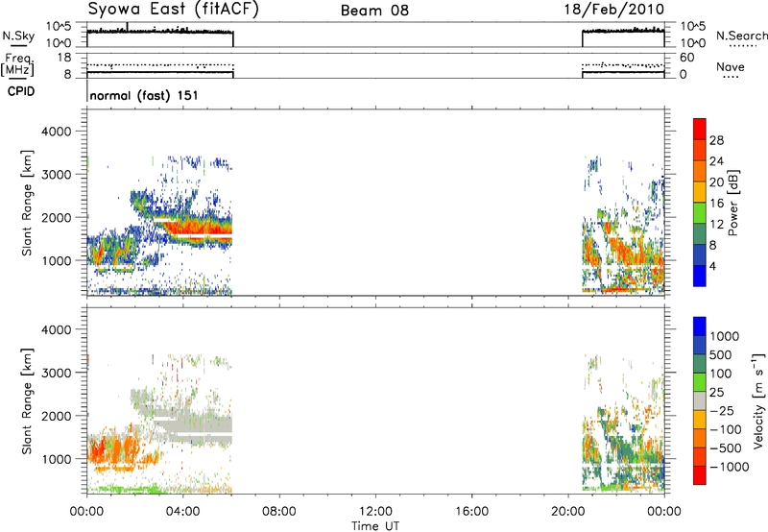Screen dimensions: 768x532
Task: Click the '04:00' time tick label
Action: 183,512
